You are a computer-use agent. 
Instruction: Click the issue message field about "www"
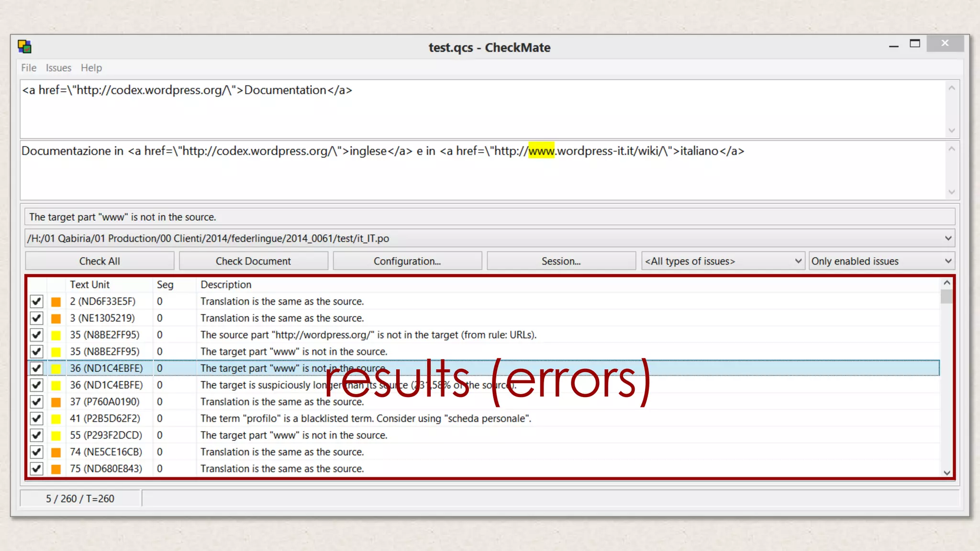tap(490, 217)
